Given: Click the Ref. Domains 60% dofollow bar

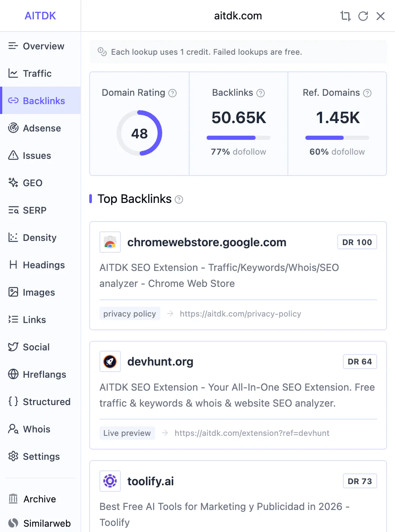Looking at the screenshot, I should pyautogui.click(x=337, y=138).
